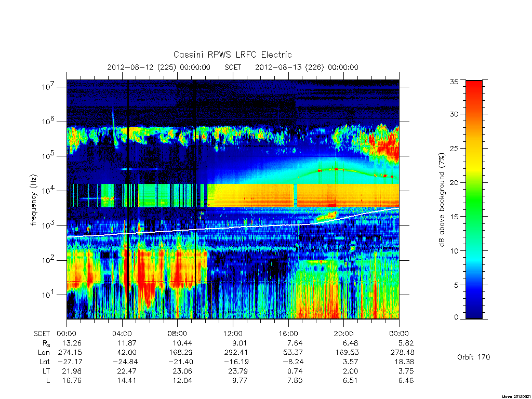Click the red top of the colorbar
The width and height of the screenshot is (532, 399).
coord(474,88)
